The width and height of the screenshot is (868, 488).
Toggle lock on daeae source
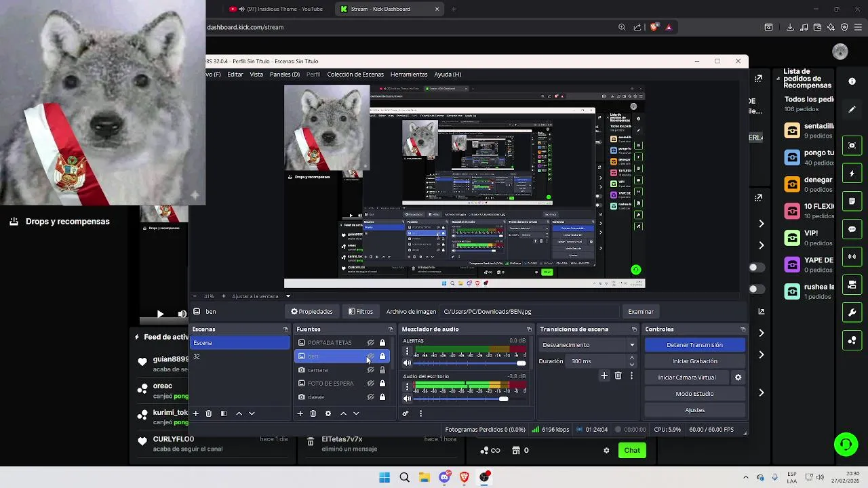[x=382, y=397]
